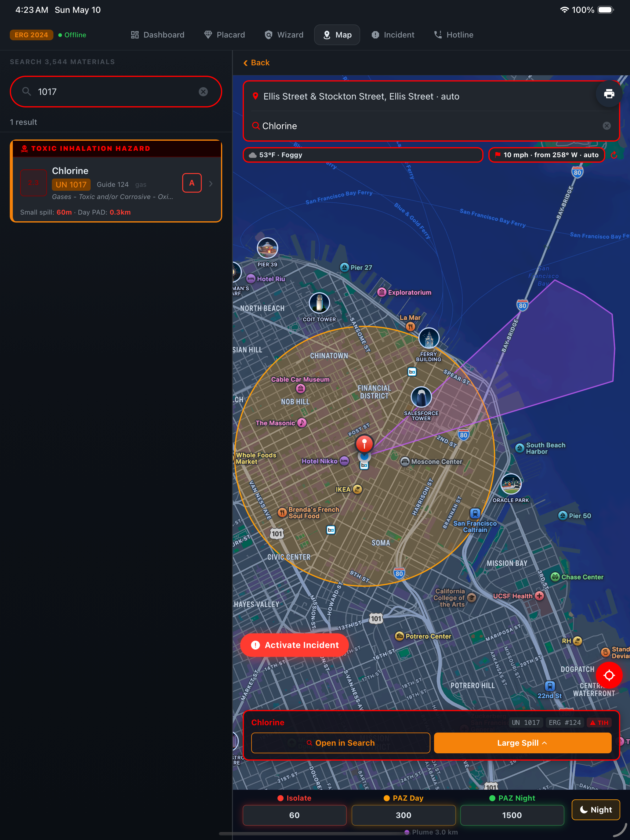Edit the Isolate distance 60

tap(294, 815)
